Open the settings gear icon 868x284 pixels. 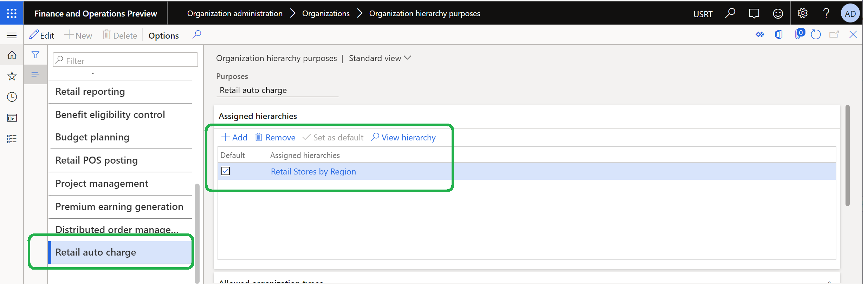[802, 13]
